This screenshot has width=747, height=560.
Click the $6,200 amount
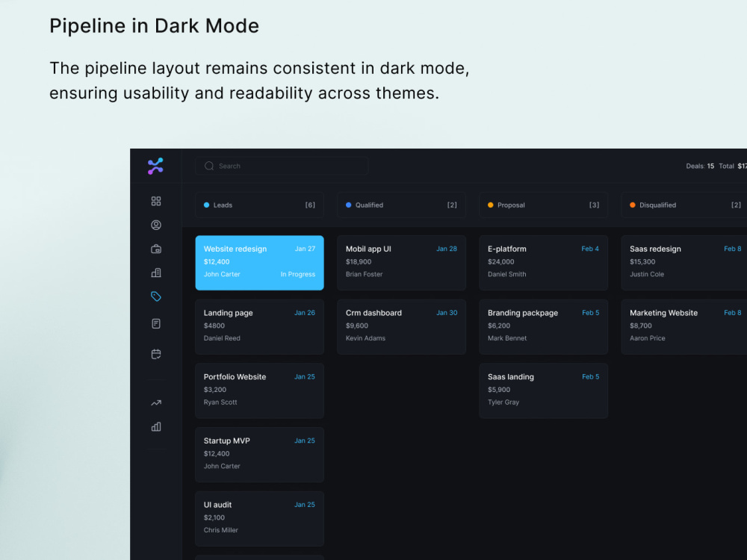pos(499,326)
